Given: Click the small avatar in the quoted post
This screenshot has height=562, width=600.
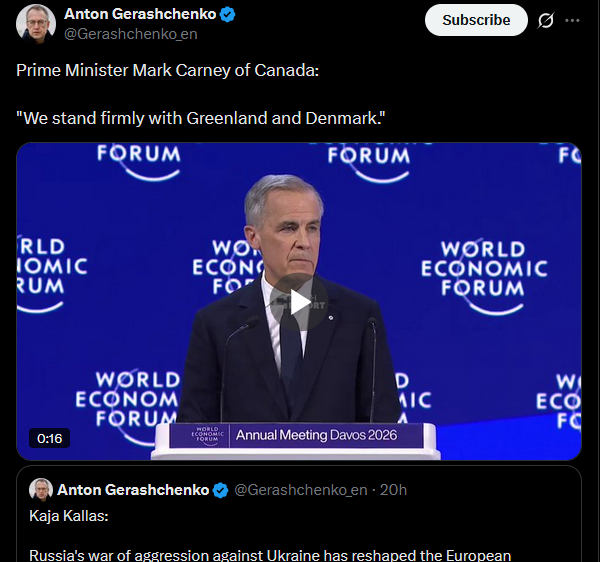Looking at the screenshot, I should click(41, 490).
